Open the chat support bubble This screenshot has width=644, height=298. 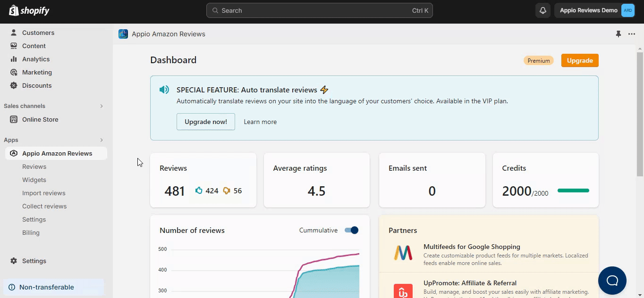point(612,281)
